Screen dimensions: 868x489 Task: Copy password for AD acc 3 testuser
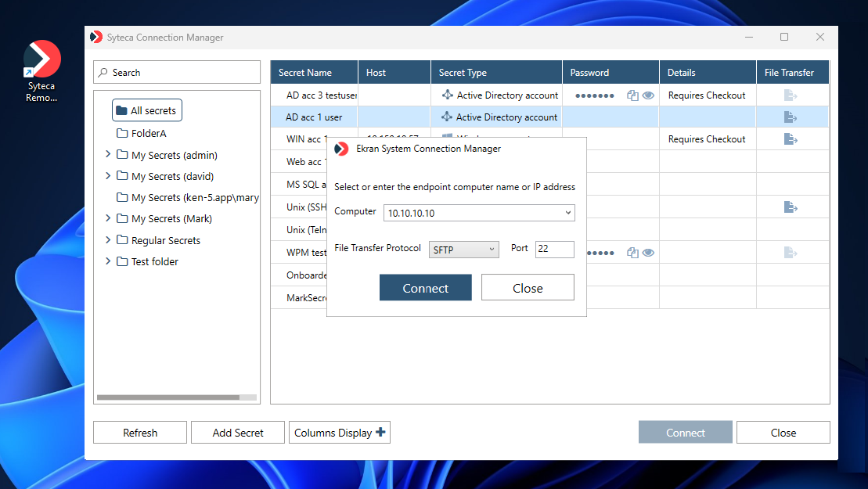point(632,95)
